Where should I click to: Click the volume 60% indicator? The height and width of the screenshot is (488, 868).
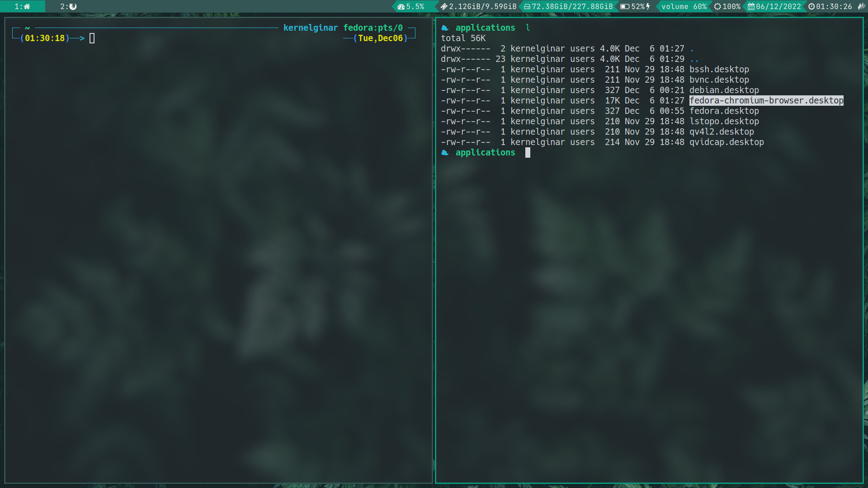pos(684,7)
